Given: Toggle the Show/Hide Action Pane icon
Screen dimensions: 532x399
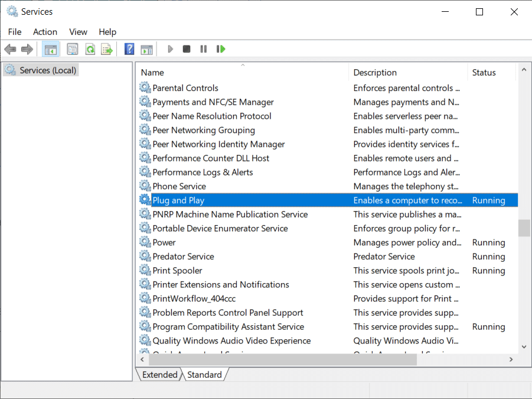Looking at the screenshot, I should (x=146, y=48).
